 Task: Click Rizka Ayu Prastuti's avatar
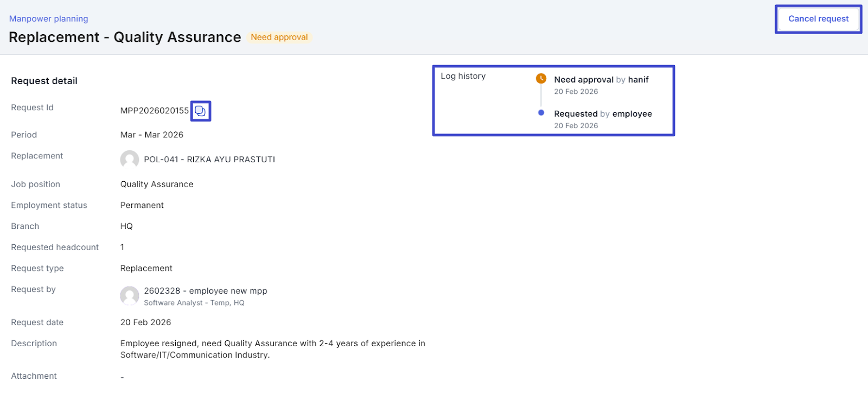coord(129,160)
